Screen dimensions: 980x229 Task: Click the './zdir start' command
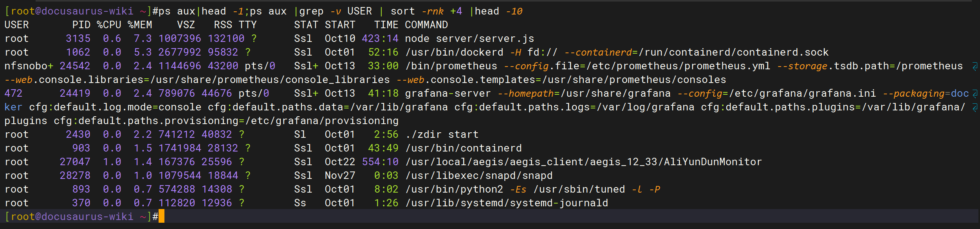click(442, 135)
